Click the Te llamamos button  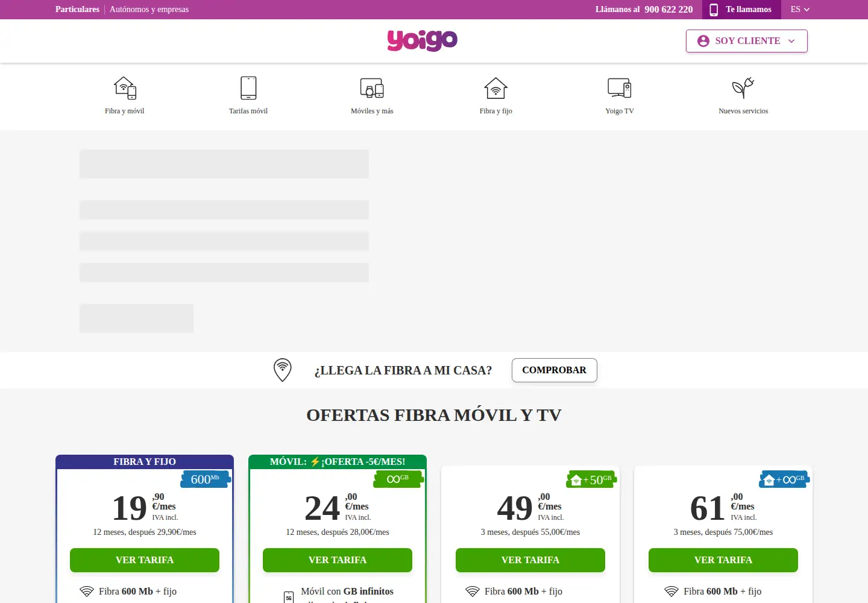741,10
